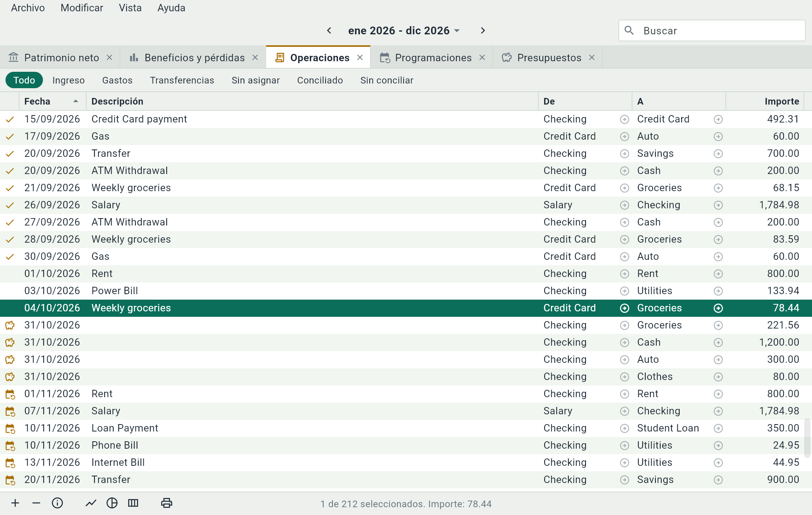Go to next date range
Viewport: 812px width, 515px height.
[483, 30]
